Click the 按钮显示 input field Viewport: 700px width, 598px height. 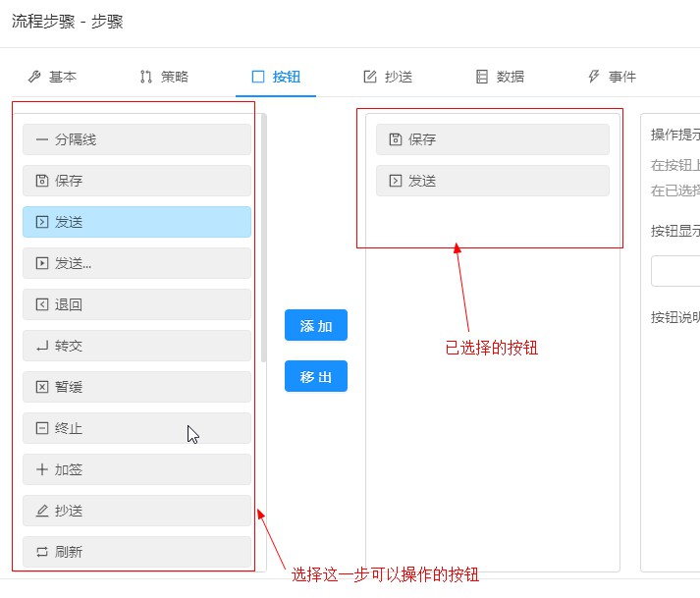tap(675, 271)
